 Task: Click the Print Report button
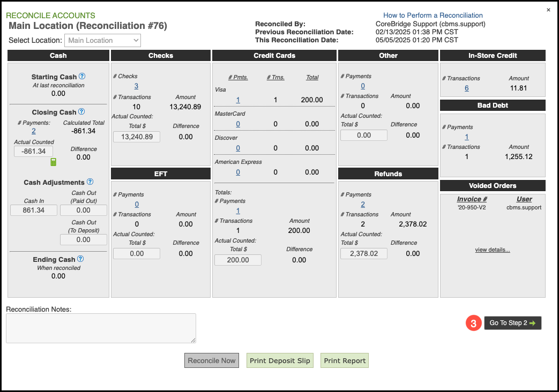click(345, 360)
